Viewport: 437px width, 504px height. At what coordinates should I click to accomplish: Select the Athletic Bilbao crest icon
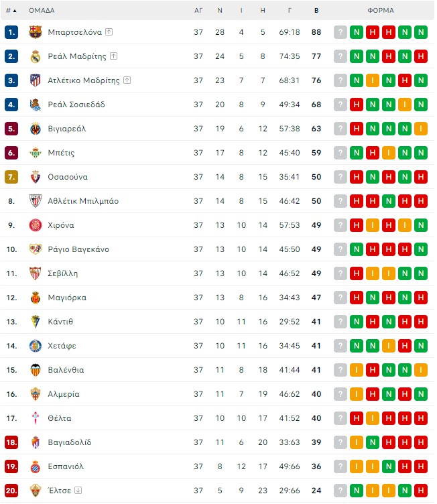[36, 201]
